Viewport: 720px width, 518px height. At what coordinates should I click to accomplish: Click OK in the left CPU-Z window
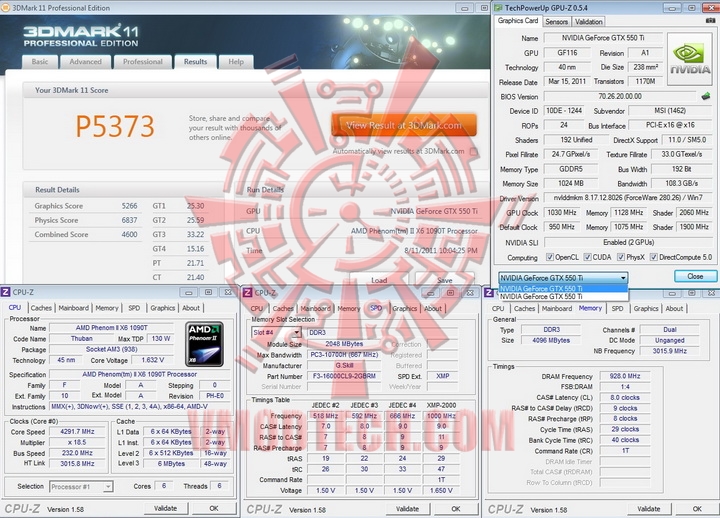[x=214, y=508]
